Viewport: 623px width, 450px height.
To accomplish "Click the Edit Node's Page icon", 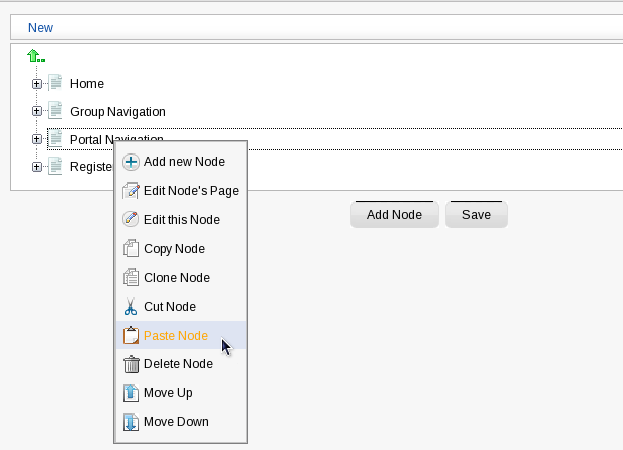I will click(x=131, y=190).
